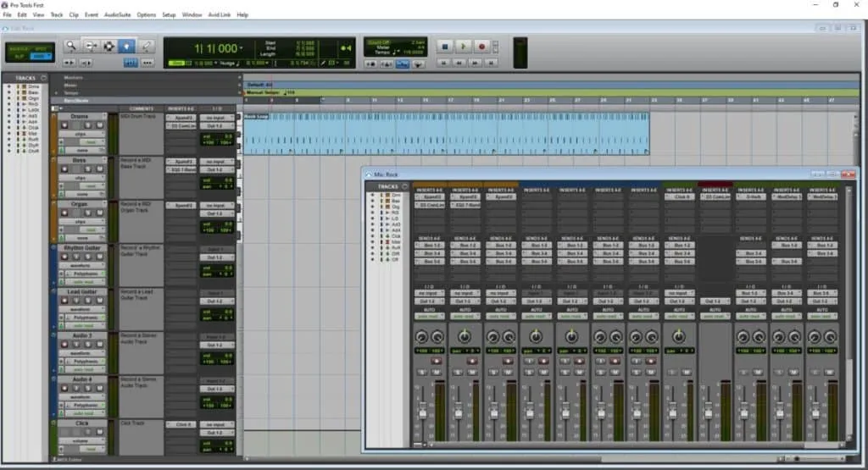
Task: Click the Tab to Transients blue button
Action: [130, 63]
